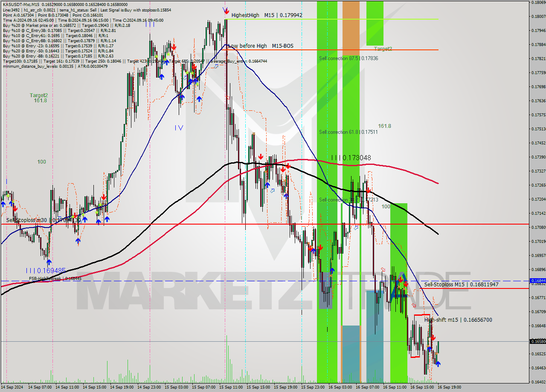Click the 0.17946 price axis value
546x392 pixels.
point(539,30)
